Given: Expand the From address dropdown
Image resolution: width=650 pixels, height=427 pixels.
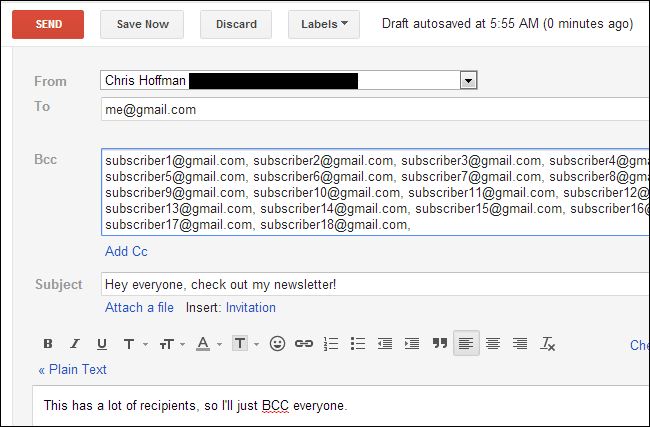Looking at the screenshot, I should pyautogui.click(x=468, y=80).
